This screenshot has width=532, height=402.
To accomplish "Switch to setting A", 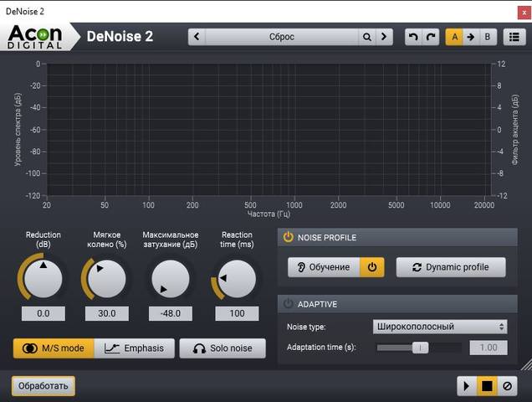I will click(x=454, y=37).
